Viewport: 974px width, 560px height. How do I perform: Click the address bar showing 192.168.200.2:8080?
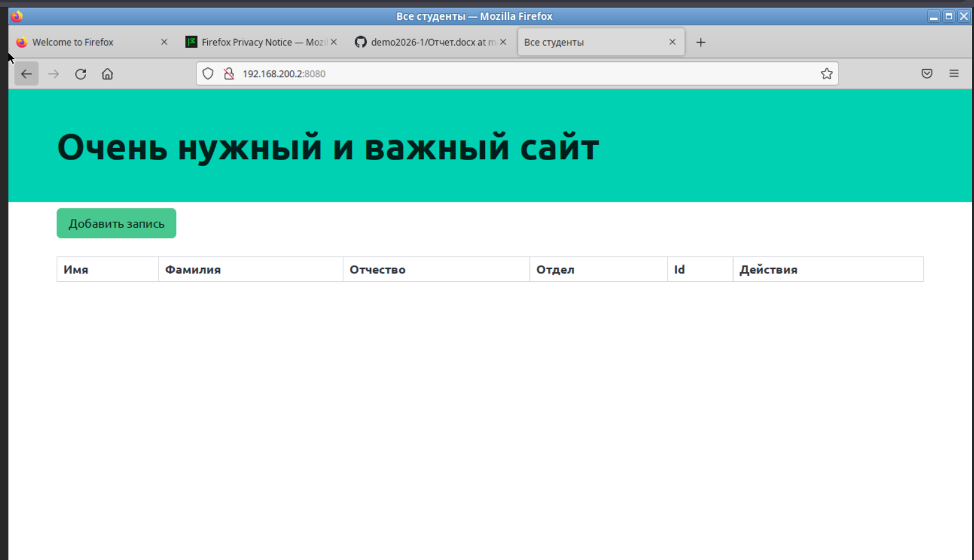(512, 74)
